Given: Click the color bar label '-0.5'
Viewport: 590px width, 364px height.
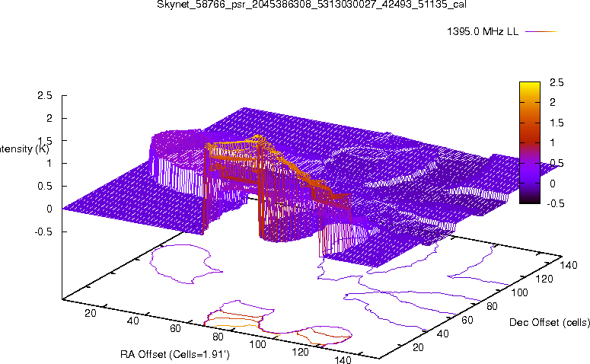Looking at the screenshot, I should click(556, 203).
